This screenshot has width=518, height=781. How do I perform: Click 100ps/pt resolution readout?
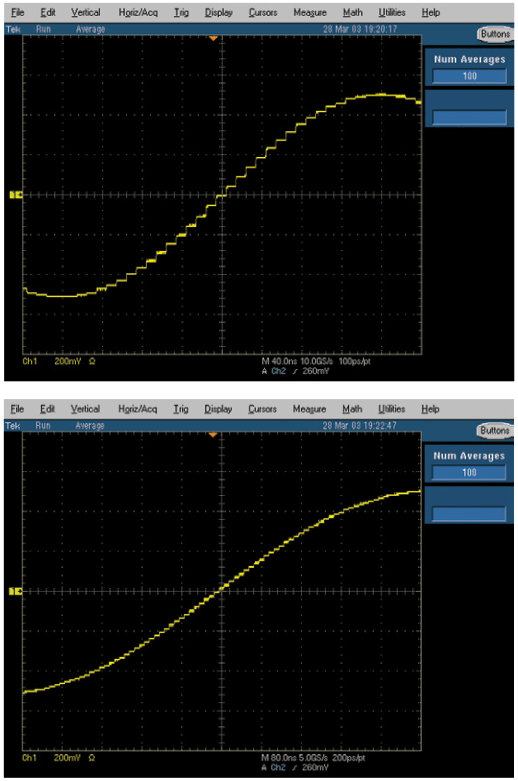(x=355, y=361)
